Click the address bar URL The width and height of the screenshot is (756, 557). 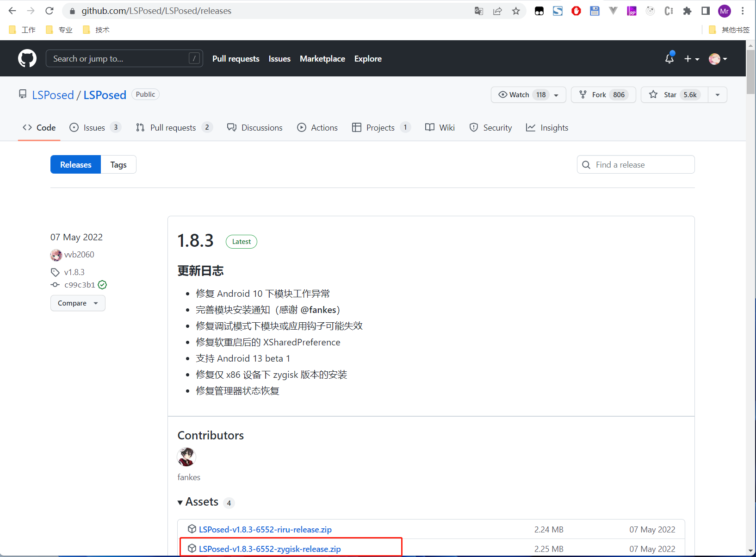[x=156, y=11]
